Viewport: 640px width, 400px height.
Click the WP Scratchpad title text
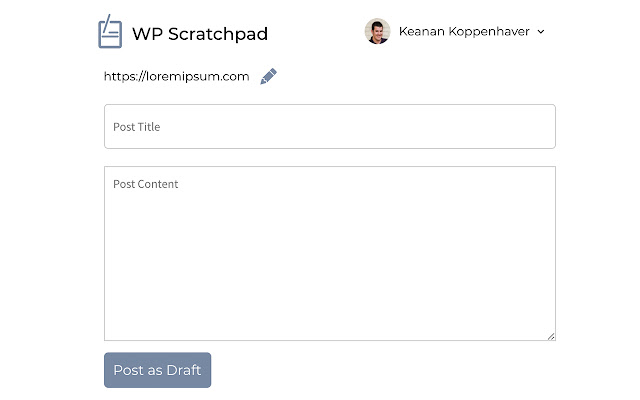coord(200,34)
